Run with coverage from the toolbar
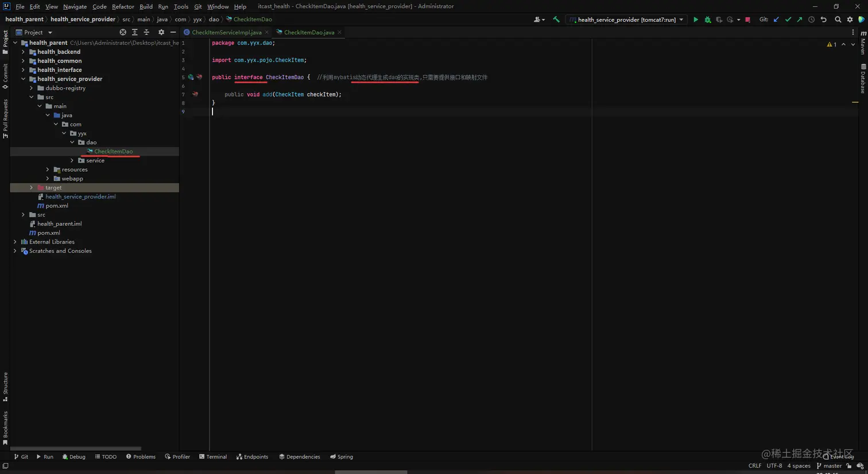This screenshot has height=474, width=868. tap(719, 20)
